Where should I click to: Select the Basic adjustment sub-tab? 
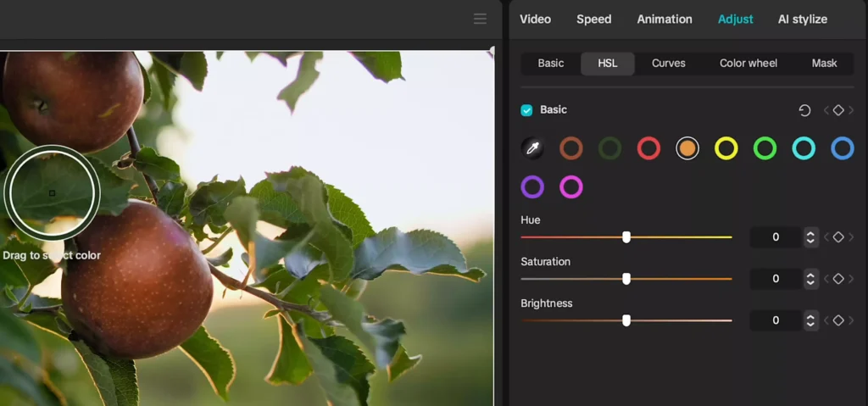[x=551, y=63]
